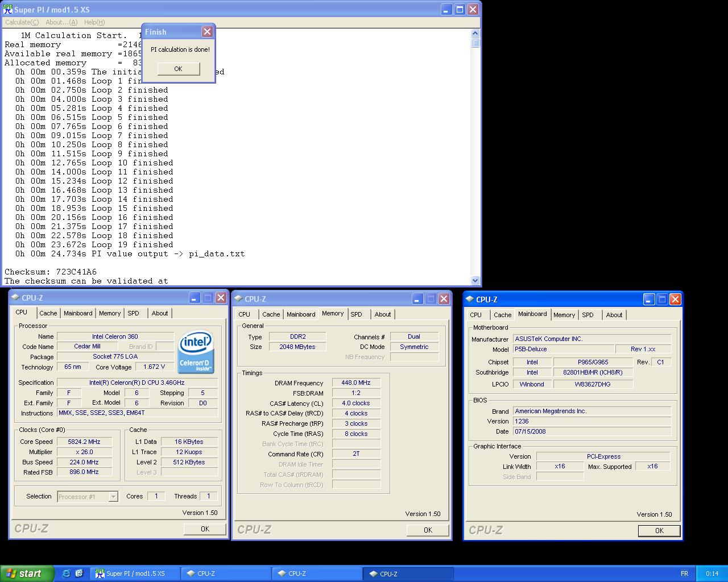Minimize the middle CPU-Z Memory window
The height and width of the screenshot is (582, 728).
tap(417, 299)
